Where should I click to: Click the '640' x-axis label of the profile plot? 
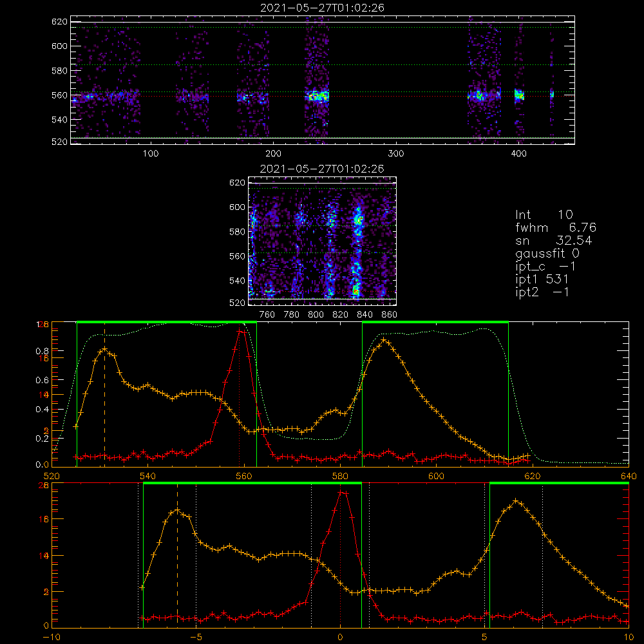point(629,476)
